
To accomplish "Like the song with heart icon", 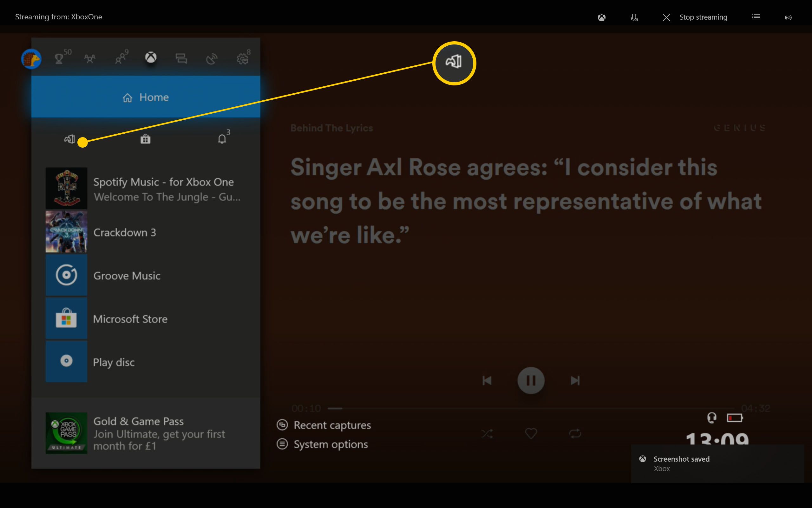I will [531, 433].
